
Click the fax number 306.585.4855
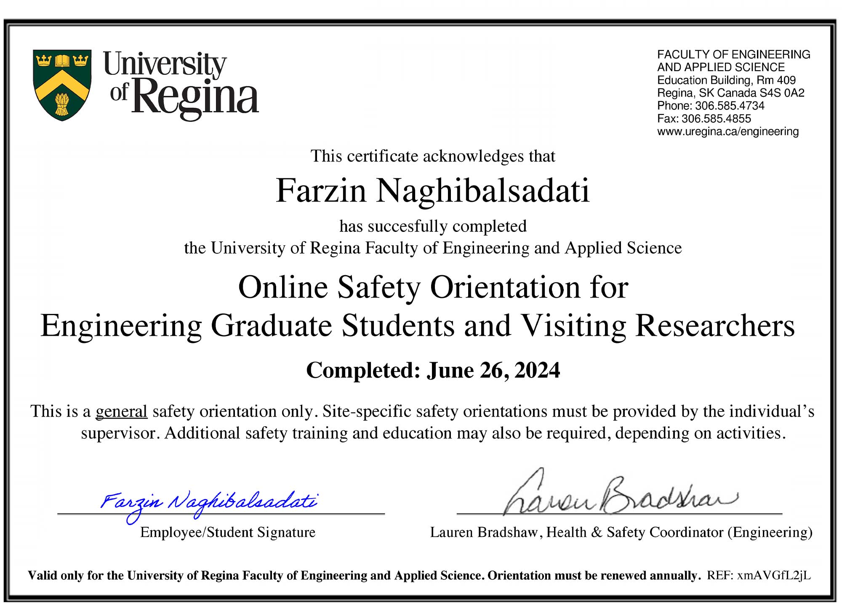pyautogui.click(x=716, y=119)
